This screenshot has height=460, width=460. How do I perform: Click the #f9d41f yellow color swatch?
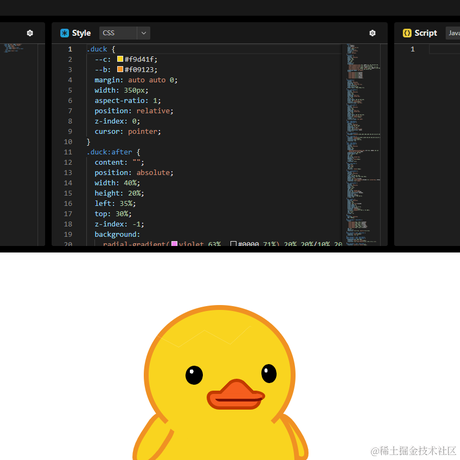point(120,59)
